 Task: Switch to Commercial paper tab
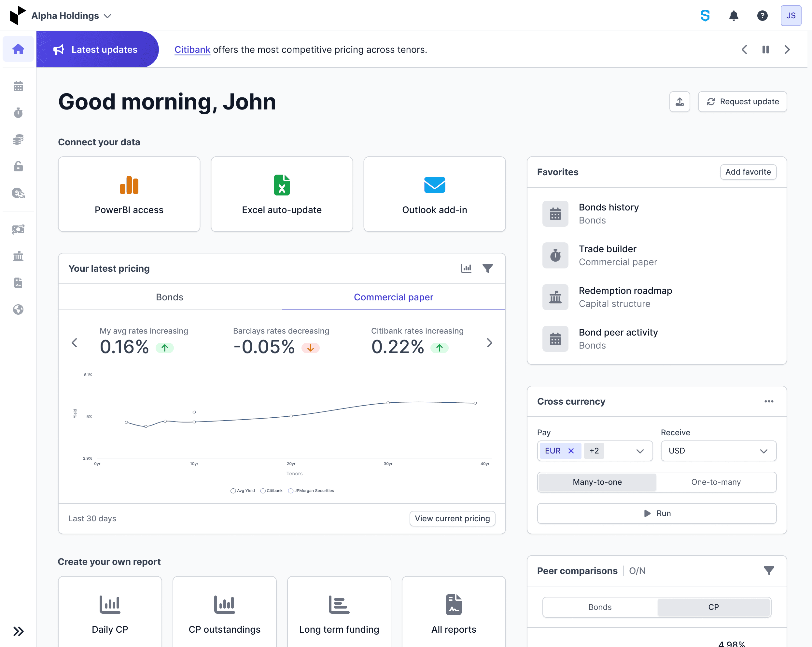click(x=393, y=297)
